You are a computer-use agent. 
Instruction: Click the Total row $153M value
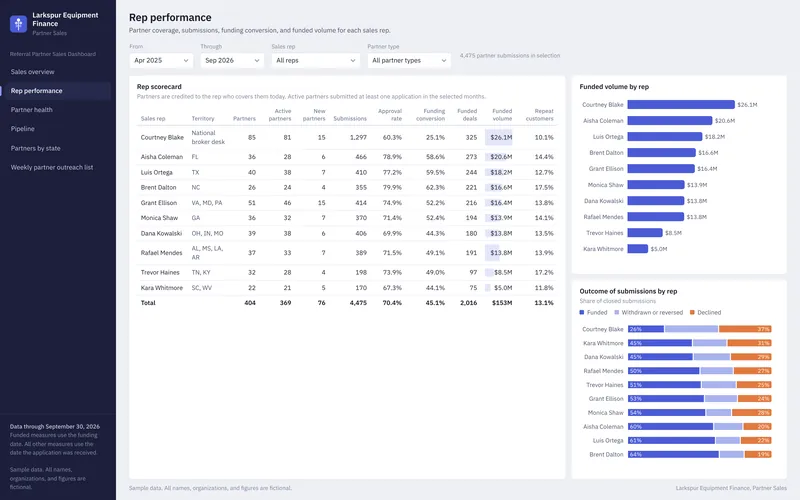point(502,303)
